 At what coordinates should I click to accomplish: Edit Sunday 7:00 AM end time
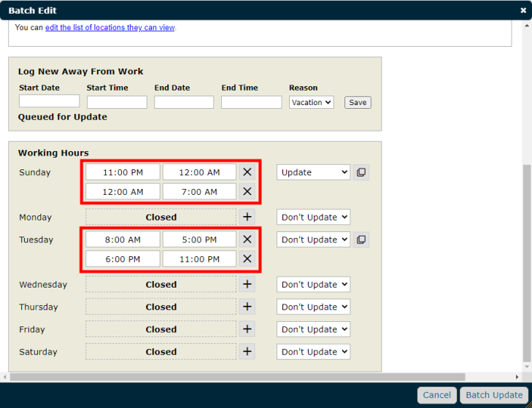(x=199, y=191)
